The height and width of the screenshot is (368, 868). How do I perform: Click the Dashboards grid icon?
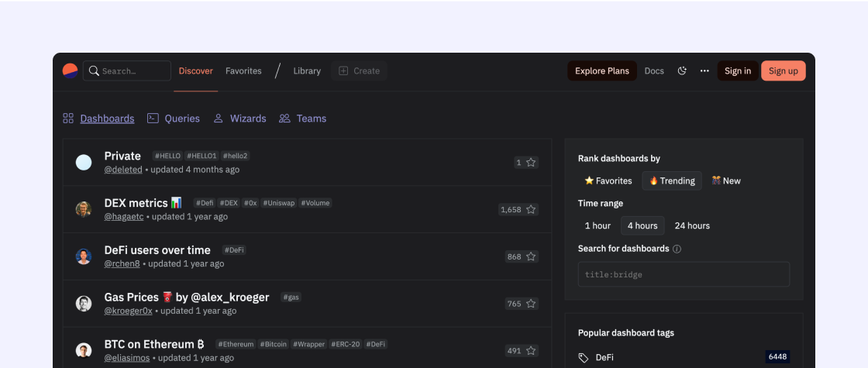click(x=68, y=119)
